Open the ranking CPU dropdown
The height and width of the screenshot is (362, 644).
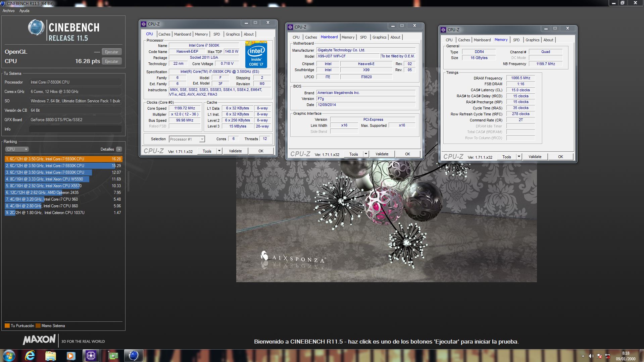[17, 149]
